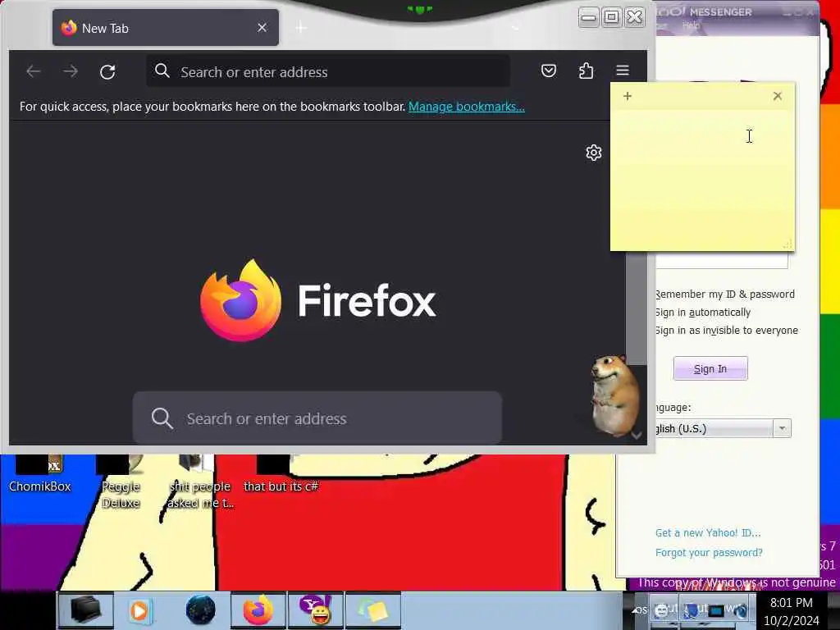This screenshot has height=630, width=840.
Task: Maximize the Firefox window
Action: [611, 18]
